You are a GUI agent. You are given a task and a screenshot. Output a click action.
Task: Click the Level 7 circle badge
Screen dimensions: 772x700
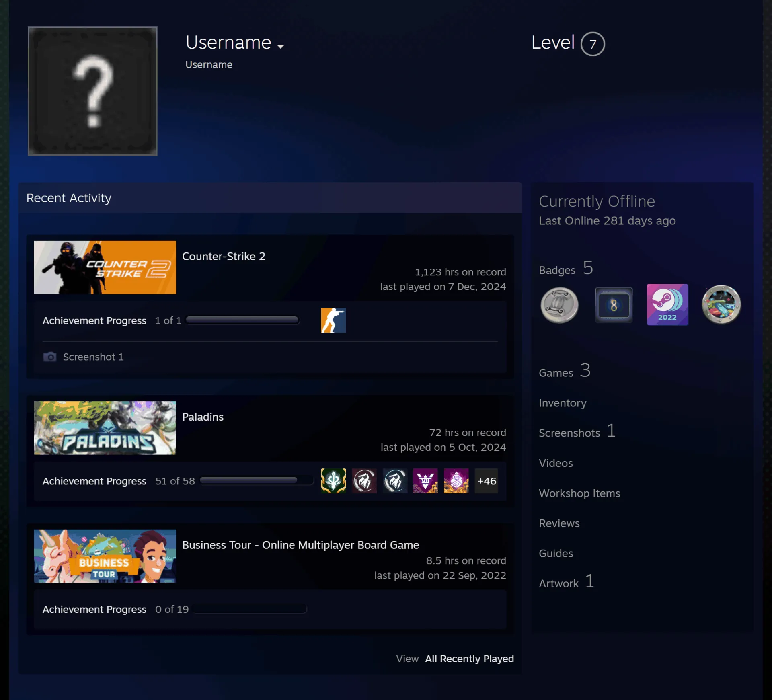pyautogui.click(x=592, y=44)
